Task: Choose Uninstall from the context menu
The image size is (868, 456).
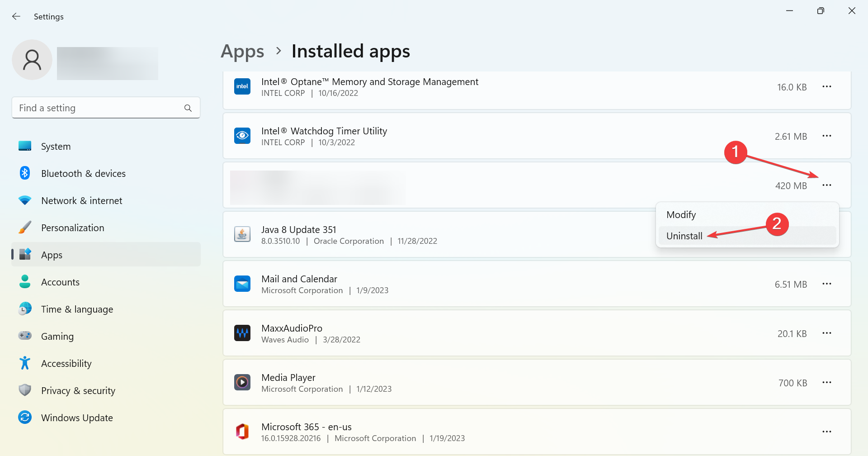Action: click(747, 236)
